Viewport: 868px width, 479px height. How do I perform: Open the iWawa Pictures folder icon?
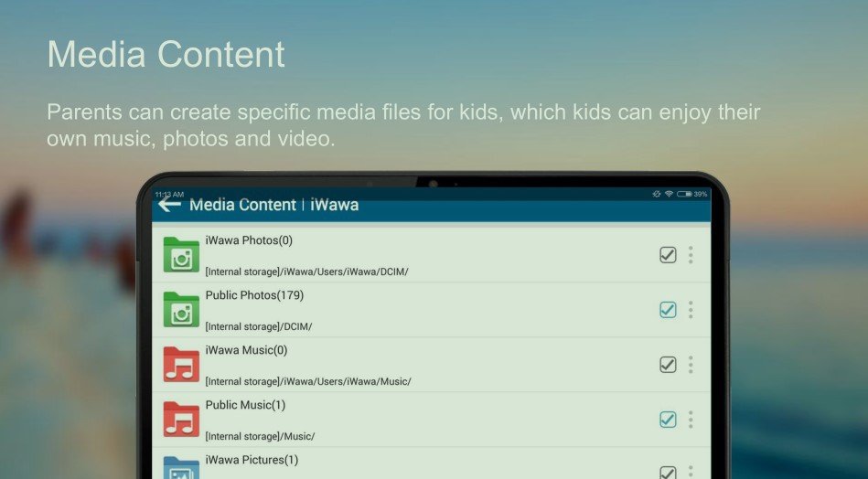point(181,467)
